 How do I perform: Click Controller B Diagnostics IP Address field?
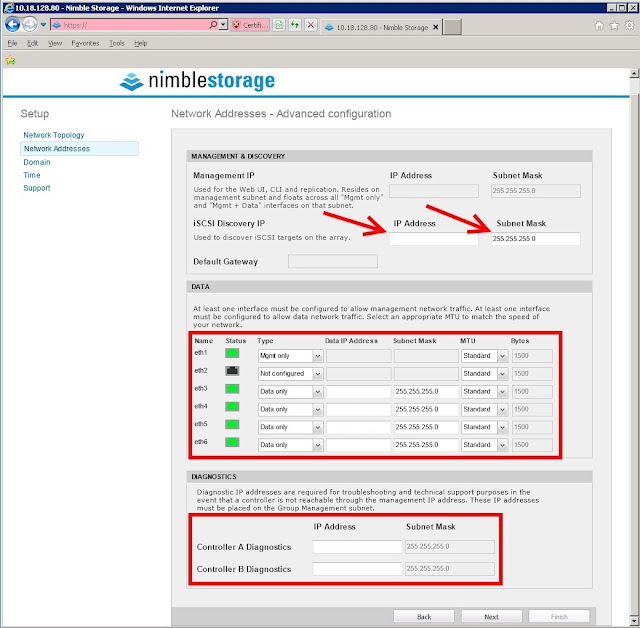[358, 569]
